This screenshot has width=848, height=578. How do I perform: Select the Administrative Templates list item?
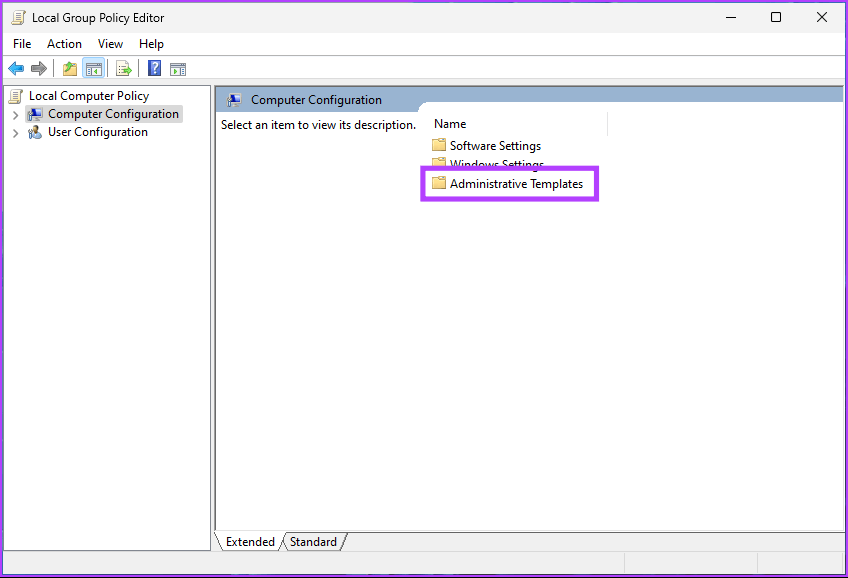coord(516,184)
